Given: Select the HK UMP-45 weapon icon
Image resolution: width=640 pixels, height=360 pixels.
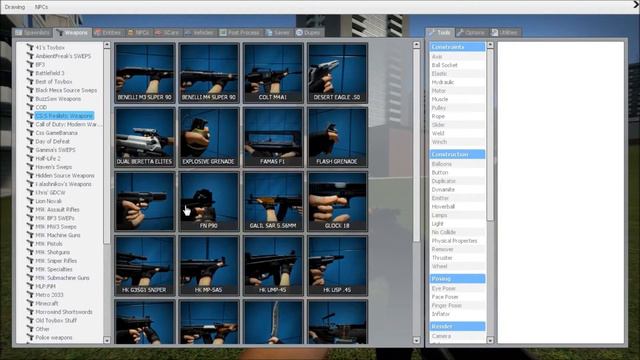Looking at the screenshot, I should (273, 266).
